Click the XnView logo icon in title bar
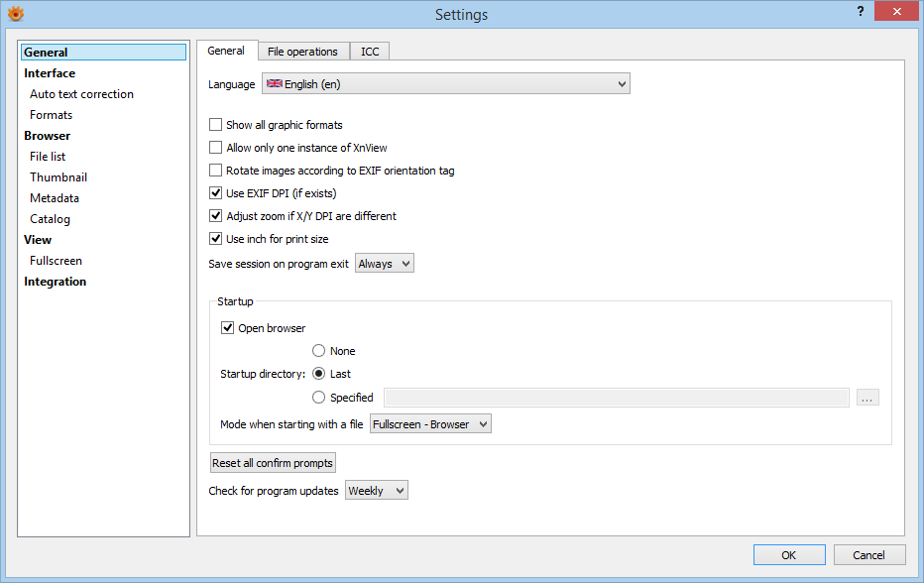The width and height of the screenshot is (924, 583). 15,14
